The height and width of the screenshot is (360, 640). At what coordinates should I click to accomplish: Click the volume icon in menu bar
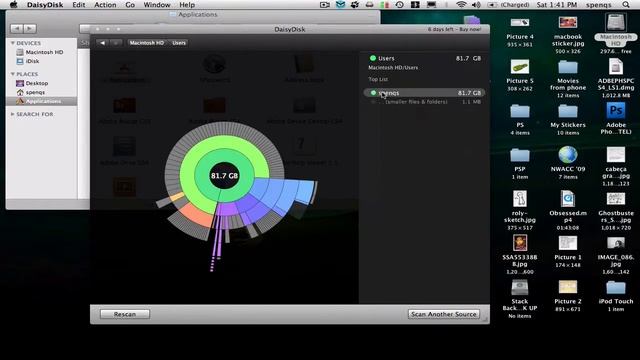click(x=476, y=5)
